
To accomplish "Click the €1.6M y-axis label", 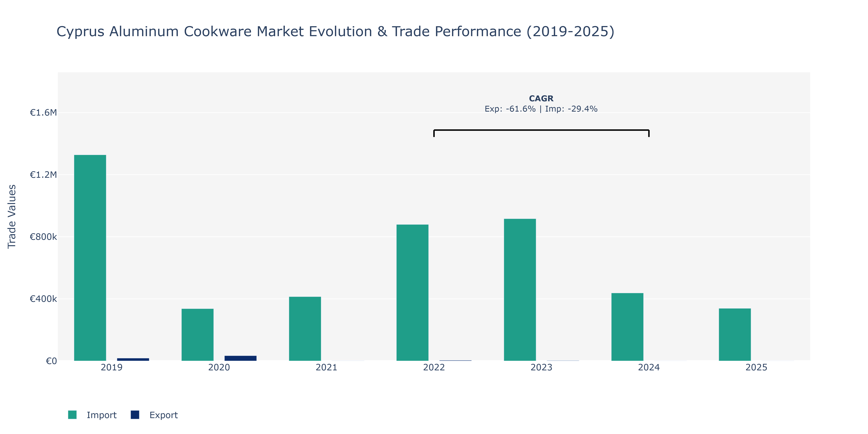I will pyautogui.click(x=43, y=112).
